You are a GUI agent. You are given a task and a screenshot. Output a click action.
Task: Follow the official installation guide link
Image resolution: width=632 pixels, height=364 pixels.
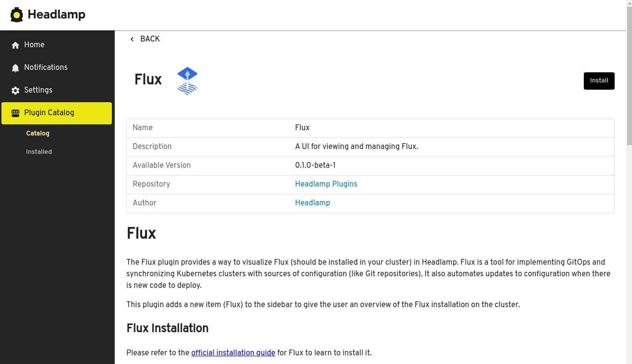233,353
